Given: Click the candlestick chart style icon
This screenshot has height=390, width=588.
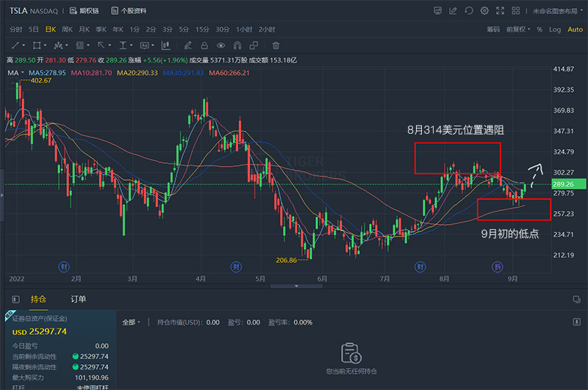Looking at the screenshot, I should pyautogui.click(x=166, y=46).
